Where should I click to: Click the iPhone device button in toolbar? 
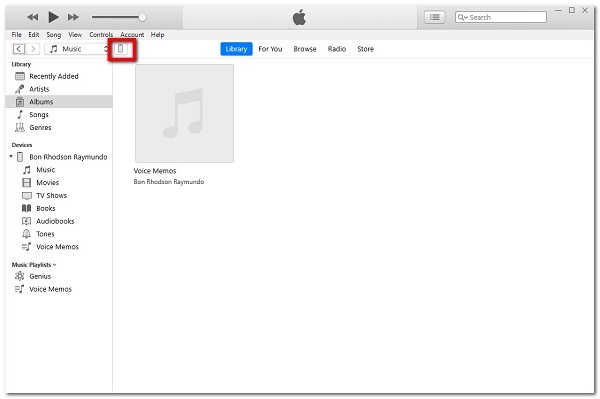121,49
